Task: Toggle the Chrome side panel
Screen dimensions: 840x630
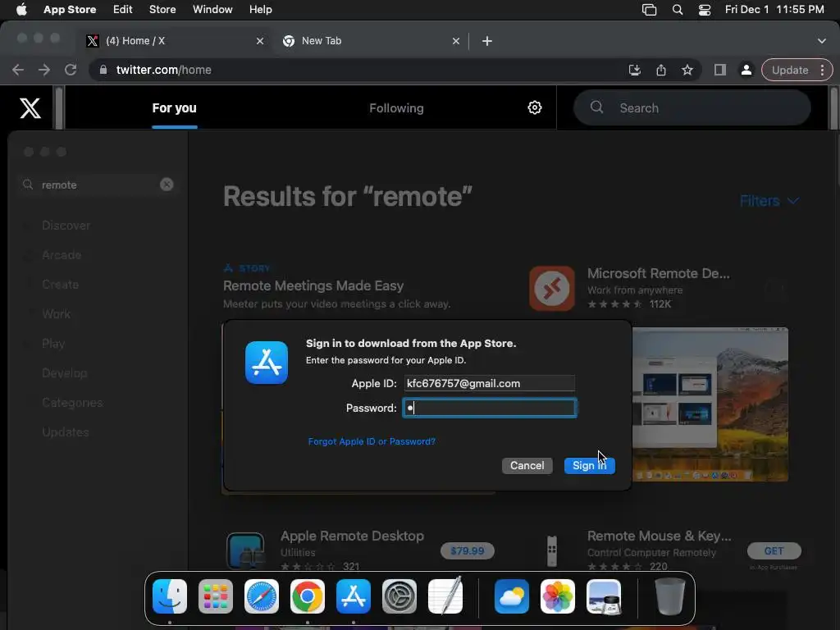Action: pos(720,70)
